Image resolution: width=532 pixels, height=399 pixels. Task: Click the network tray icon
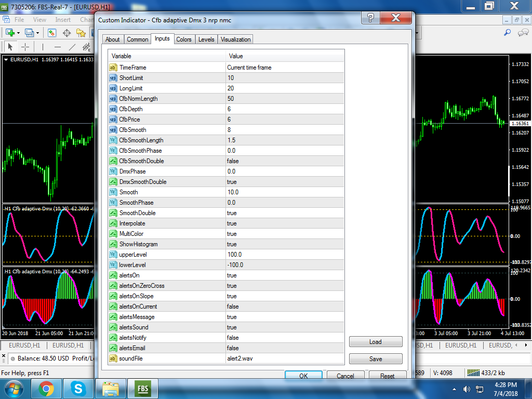[480, 389]
